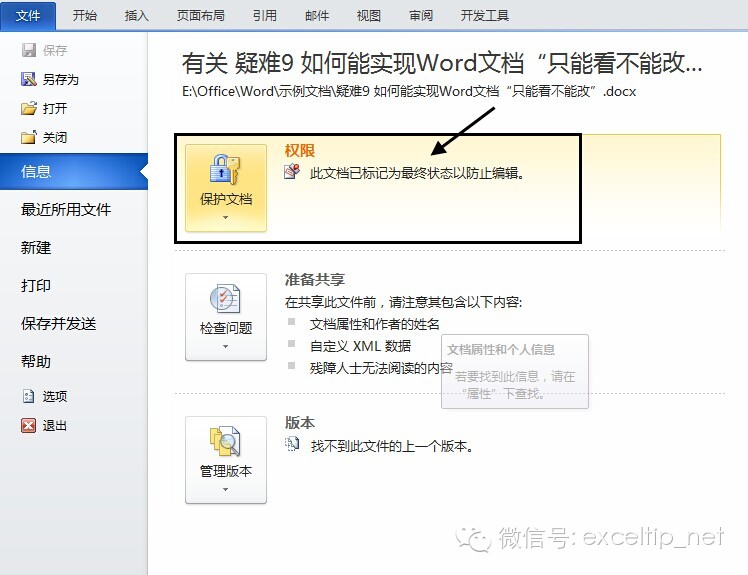Click text 文档属性和作者的姓名
748x575 pixels.
coord(374,324)
